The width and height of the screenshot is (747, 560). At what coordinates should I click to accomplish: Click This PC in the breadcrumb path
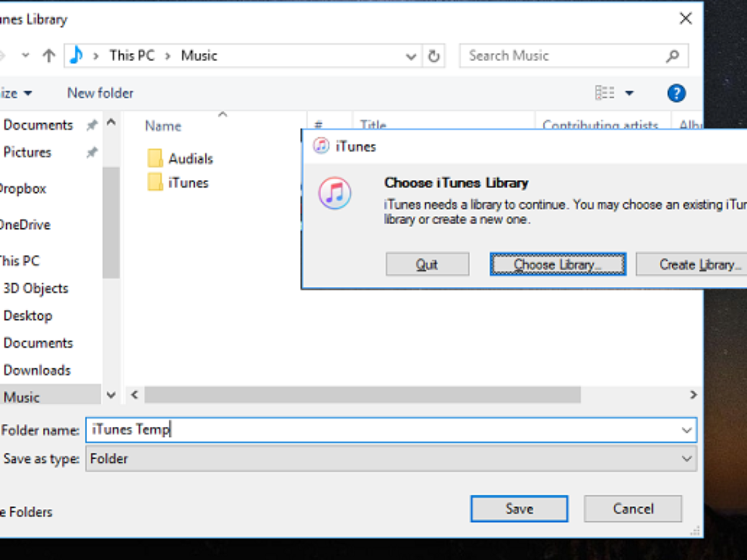[x=132, y=55]
